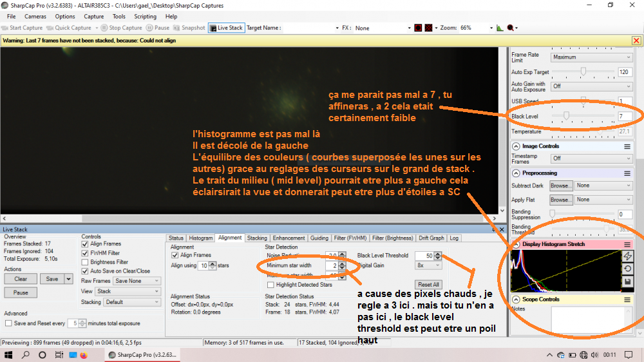Viewport: 644px width, 362px height.
Task: Click the Clear button under Actions
Action: (x=21, y=279)
